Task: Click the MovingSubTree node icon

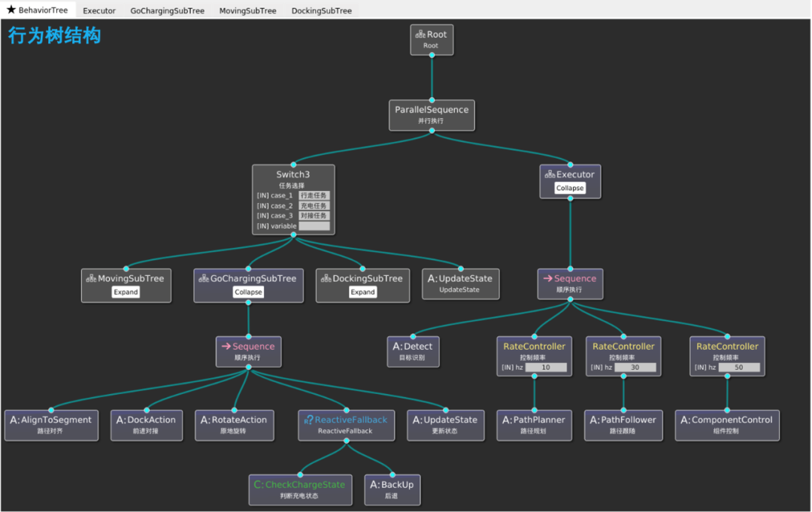Action: [92, 278]
